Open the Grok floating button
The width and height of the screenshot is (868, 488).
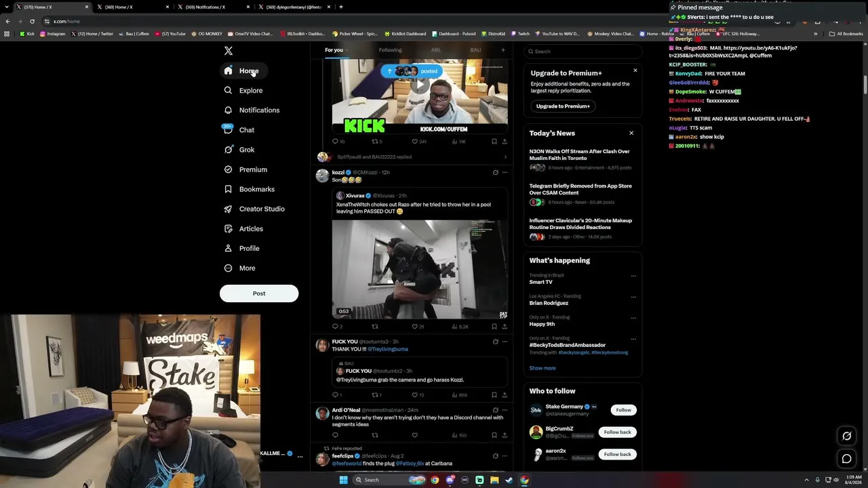coord(846,436)
